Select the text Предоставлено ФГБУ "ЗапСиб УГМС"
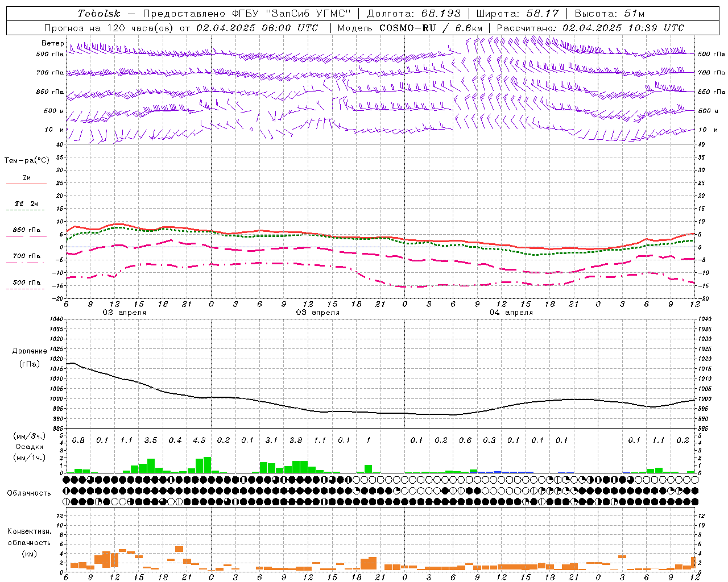The image size is (728, 582). pos(247,14)
